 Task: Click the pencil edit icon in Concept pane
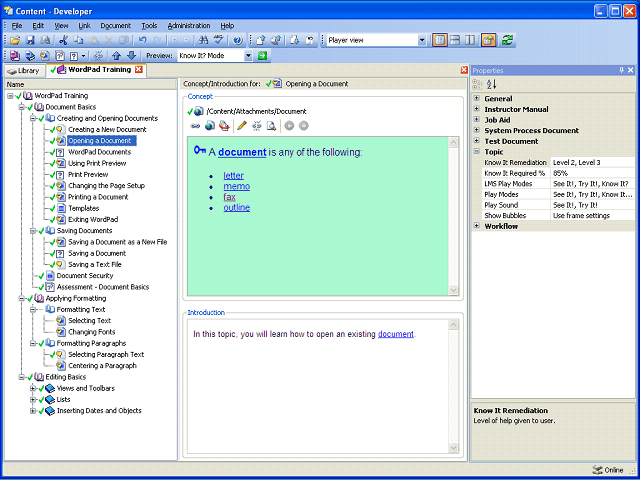(242, 126)
